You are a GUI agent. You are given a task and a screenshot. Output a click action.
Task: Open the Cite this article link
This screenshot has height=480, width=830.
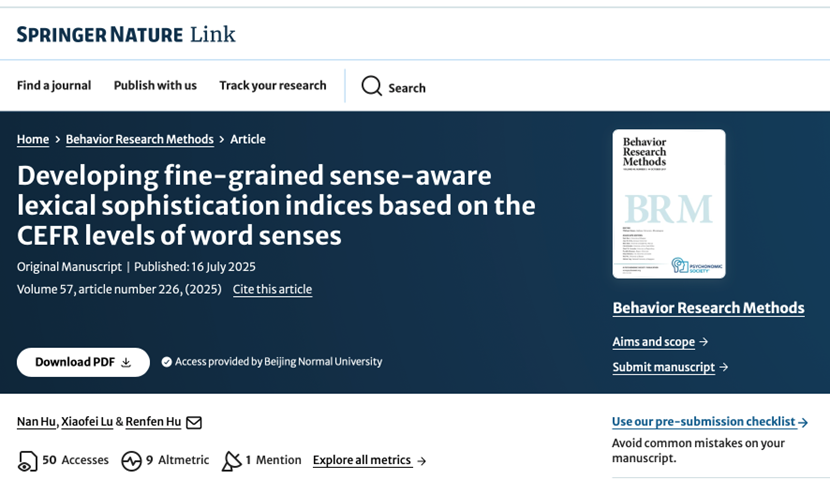click(272, 290)
